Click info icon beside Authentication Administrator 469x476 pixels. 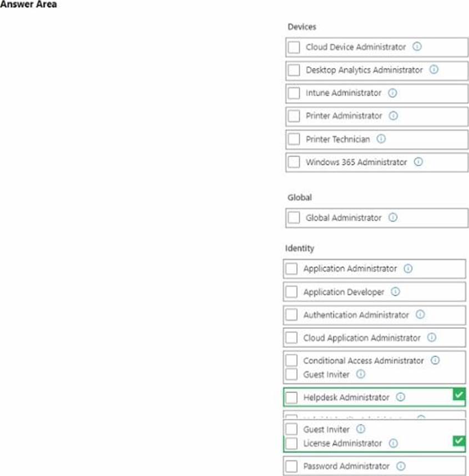coord(420,315)
